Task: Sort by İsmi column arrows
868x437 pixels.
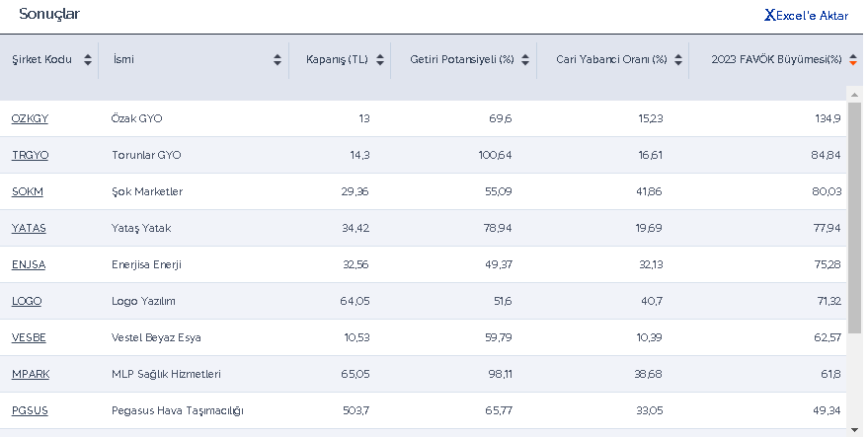Action: [x=277, y=60]
